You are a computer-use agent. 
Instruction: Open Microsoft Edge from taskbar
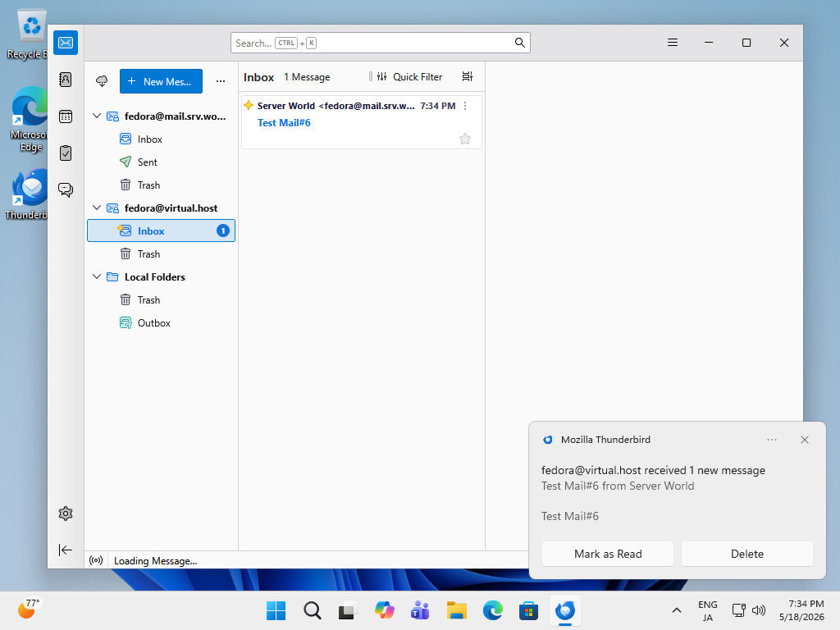coord(493,610)
